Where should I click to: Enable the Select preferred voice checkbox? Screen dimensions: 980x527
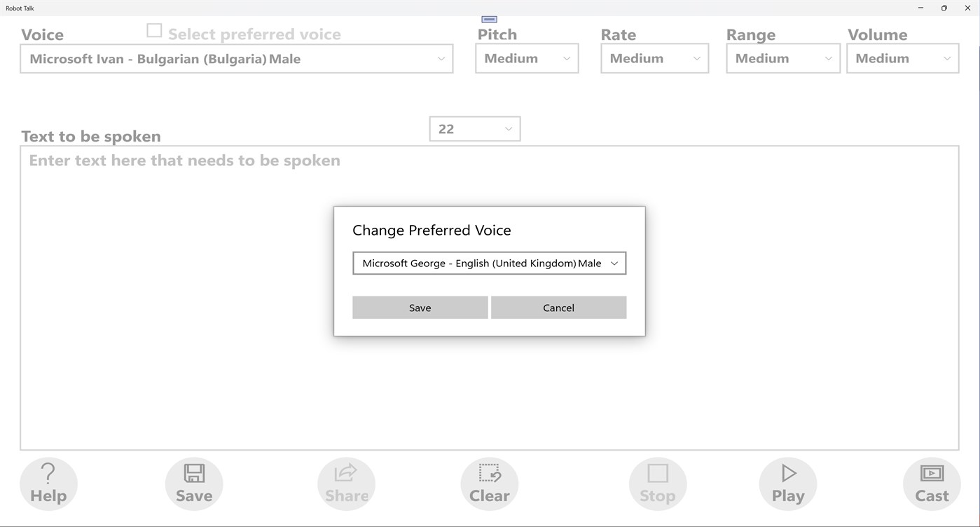(x=153, y=30)
